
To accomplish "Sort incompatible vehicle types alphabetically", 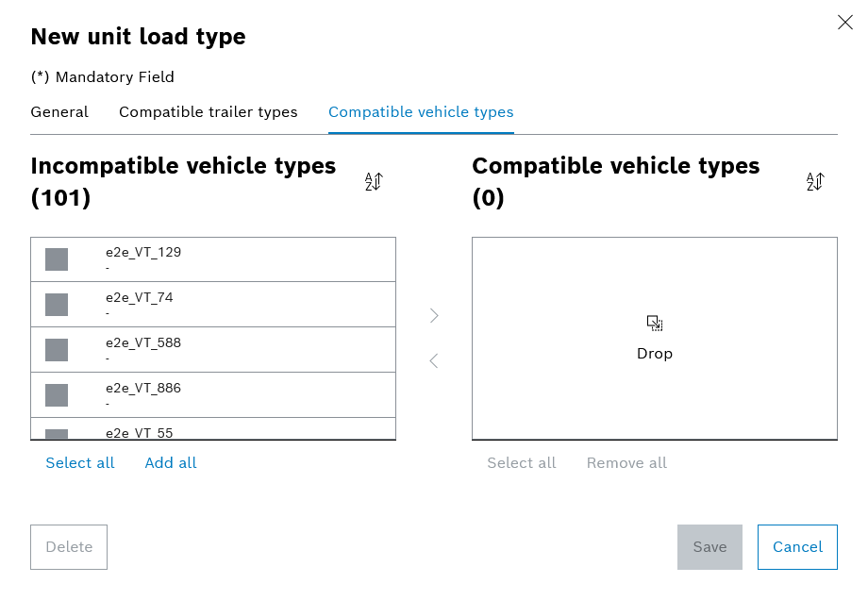I will (374, 181).
